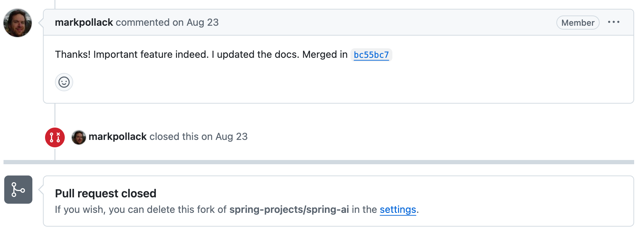The height and width of the screenshot is (234, 644).
Task: Click the gray git merge branch icon
Action: 18,190
